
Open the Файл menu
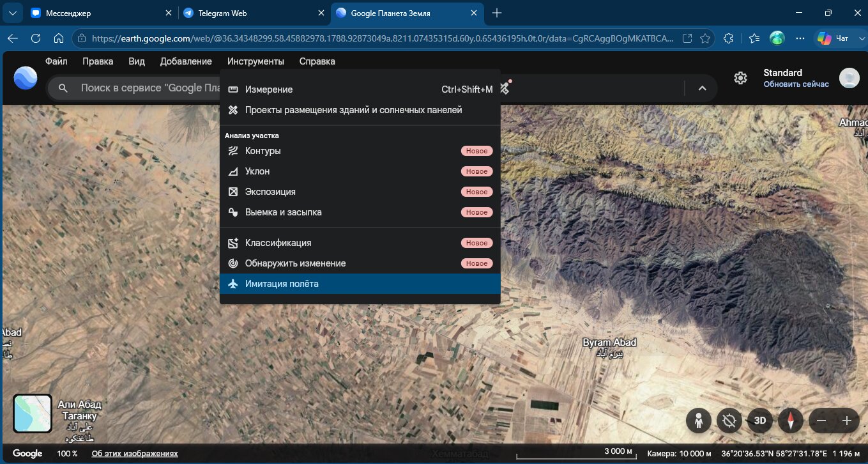point(56,61)
